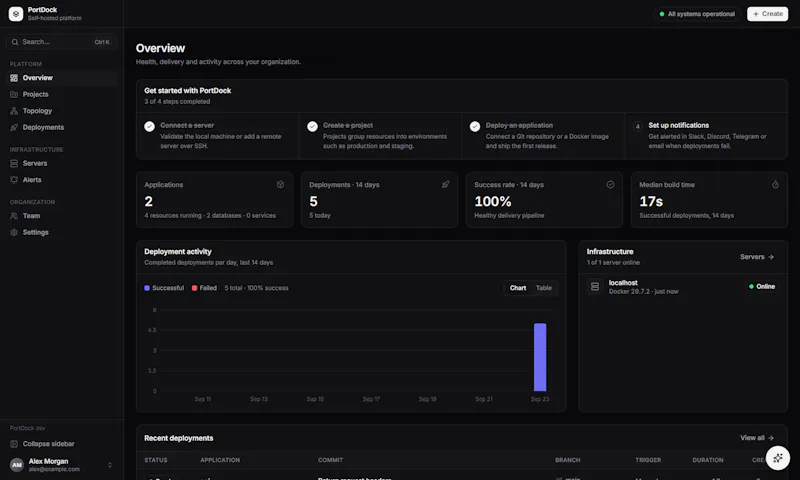800x480 pixels.
Task: Click the 100% success rate value
Action: click(x=493, y=201)
